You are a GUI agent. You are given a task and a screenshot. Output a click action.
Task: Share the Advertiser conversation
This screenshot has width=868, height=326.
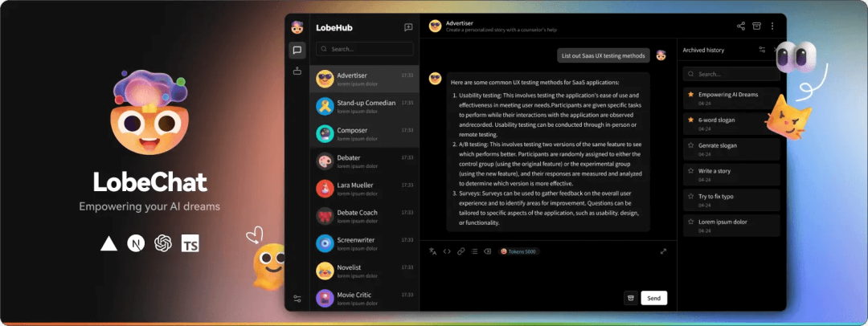(x=741, y=26)
